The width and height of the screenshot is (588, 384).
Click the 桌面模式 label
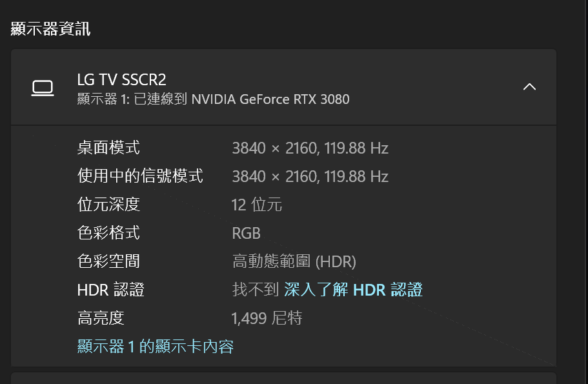[x=108, y=148]
